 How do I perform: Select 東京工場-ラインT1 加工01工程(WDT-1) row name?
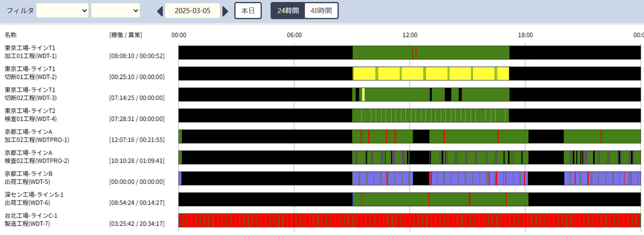point(31,52)
